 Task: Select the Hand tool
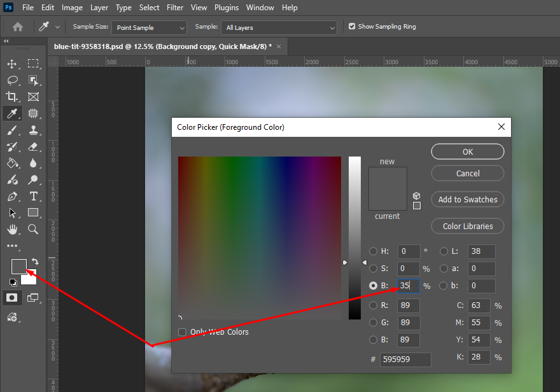[x=13, y=229]
